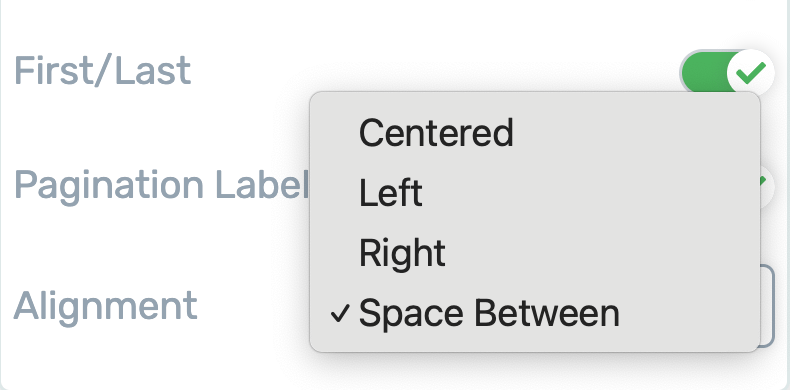Viewport: 790px width, 390px height.
Task: Click the blank area right of the Right option
Action: 600,252
